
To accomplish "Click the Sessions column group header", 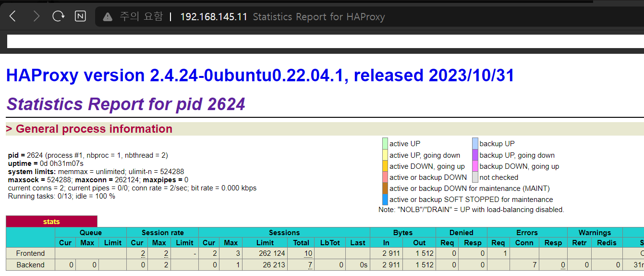I will (x=284, y=232).
